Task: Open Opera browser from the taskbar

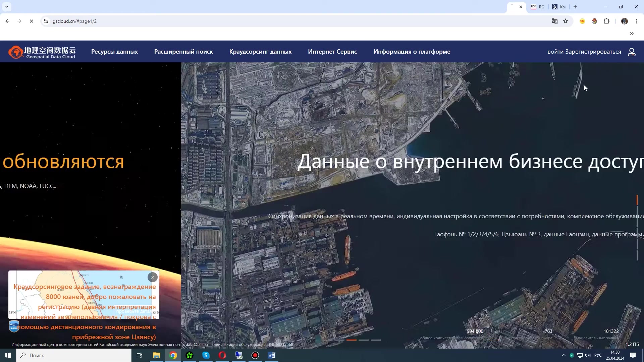Action: (222, 355)
